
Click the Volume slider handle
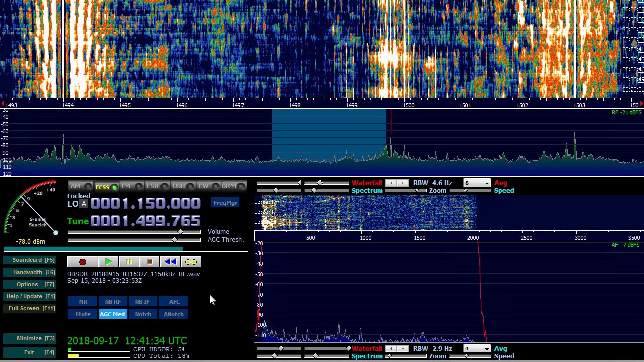coord(180,232)
